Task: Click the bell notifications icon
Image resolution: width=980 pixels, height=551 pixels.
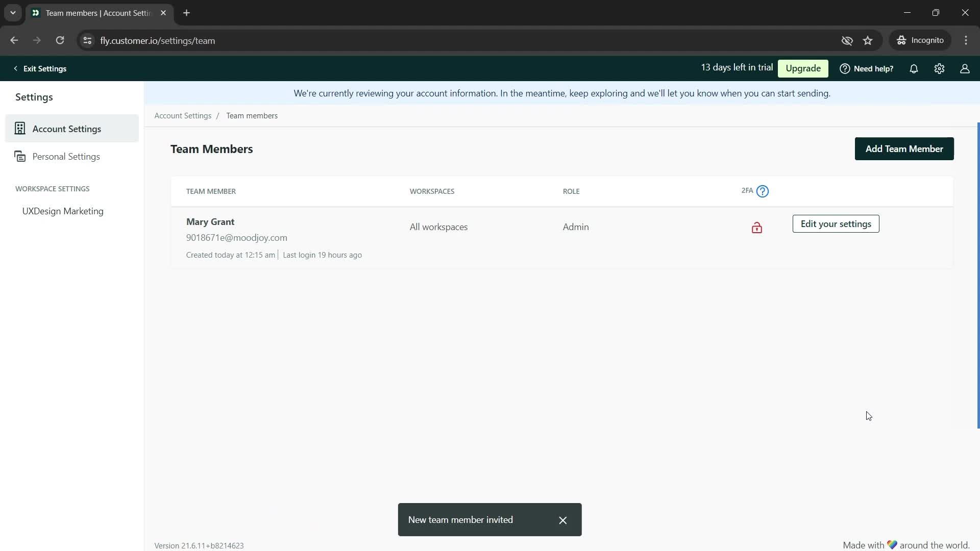Action: click(914, 69)
